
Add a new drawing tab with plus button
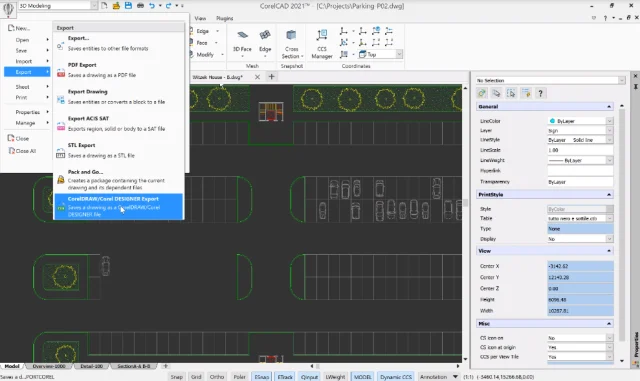click(x=271, y=77)
